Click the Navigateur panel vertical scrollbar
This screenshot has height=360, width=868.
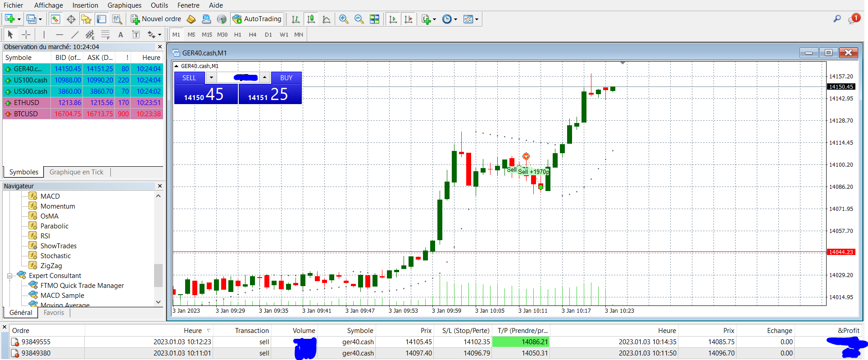pos(158,249)
